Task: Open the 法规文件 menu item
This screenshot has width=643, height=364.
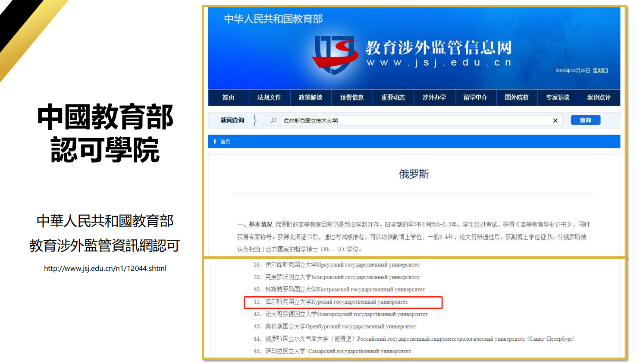Action: [269, 97]
